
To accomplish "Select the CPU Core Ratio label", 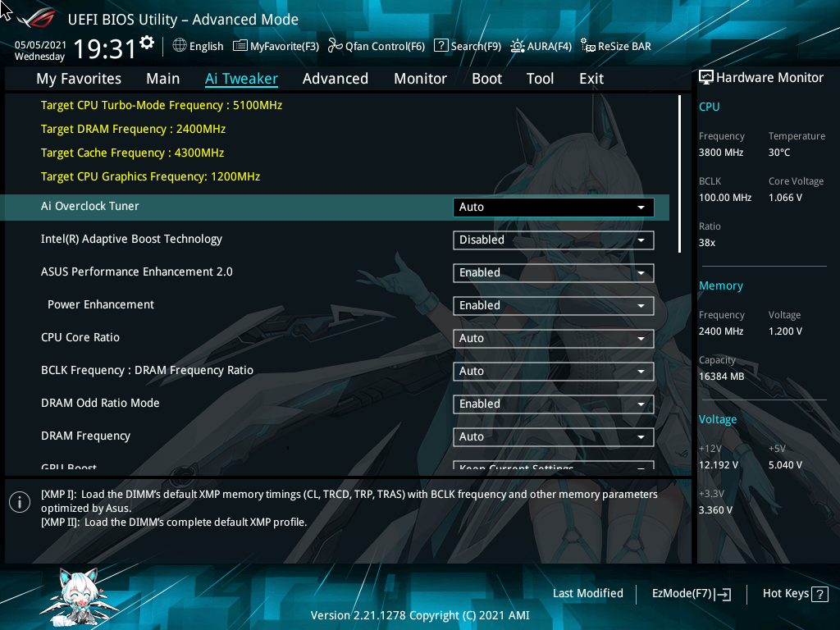I will point(80,337).
